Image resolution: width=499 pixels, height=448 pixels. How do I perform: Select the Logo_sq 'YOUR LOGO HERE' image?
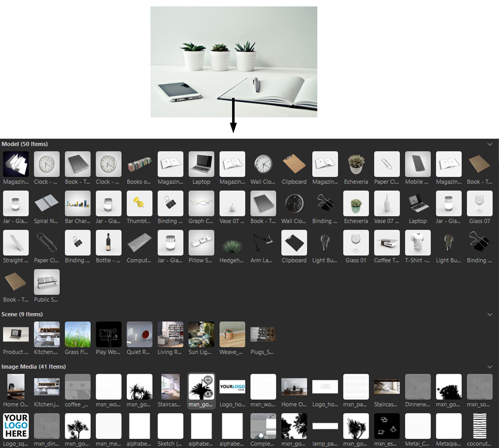pos(16,426)
